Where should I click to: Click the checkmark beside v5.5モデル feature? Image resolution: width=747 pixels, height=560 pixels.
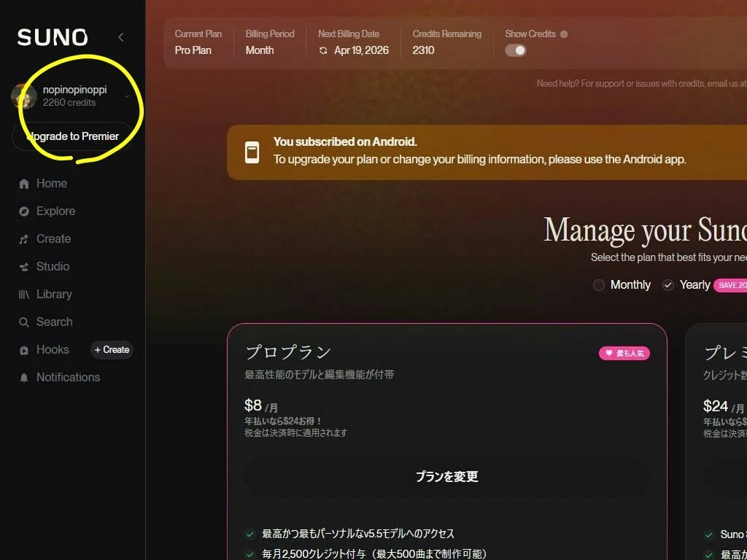tap(250, 534)
